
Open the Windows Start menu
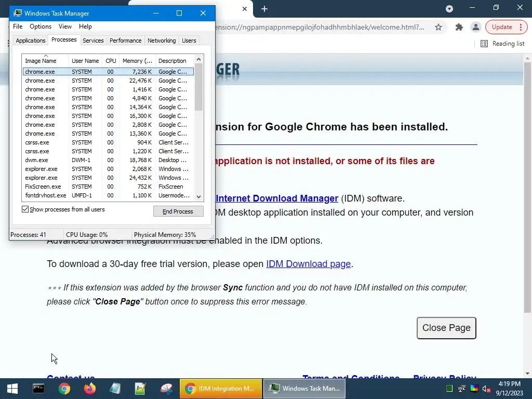(12, 389)
